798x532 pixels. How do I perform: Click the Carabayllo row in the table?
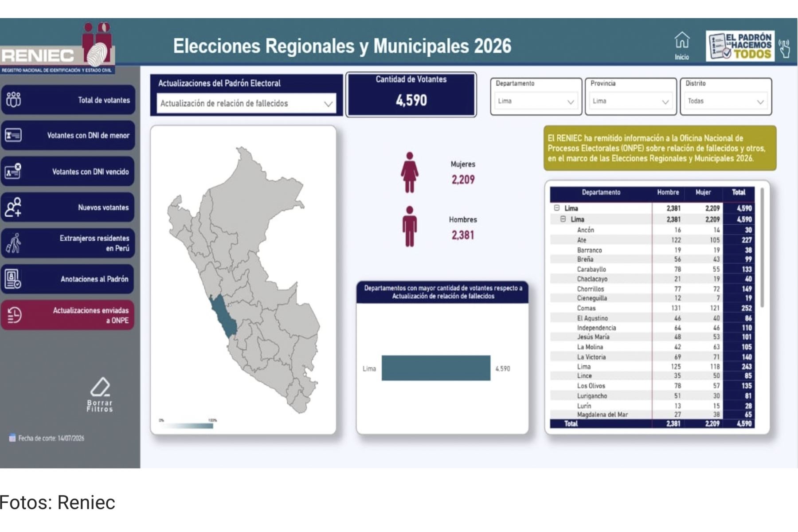click(x=652, y=269)
